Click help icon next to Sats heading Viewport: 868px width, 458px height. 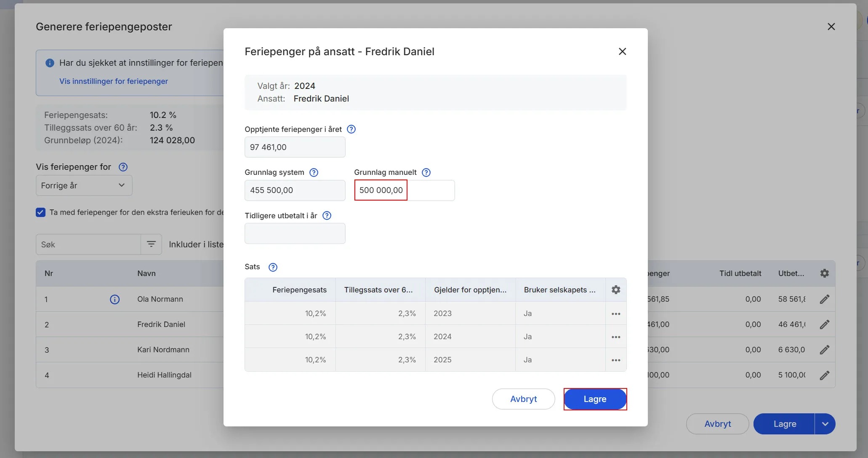click(x=273, y=267)
